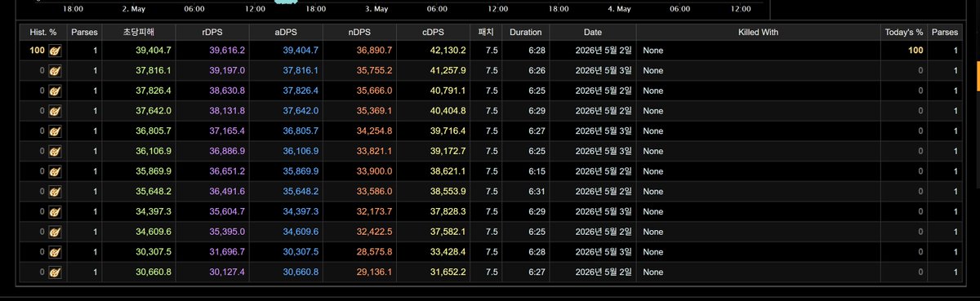Select the nDPS value 28,575.8
The image size is (980, 301).
(x=375, y=252)
